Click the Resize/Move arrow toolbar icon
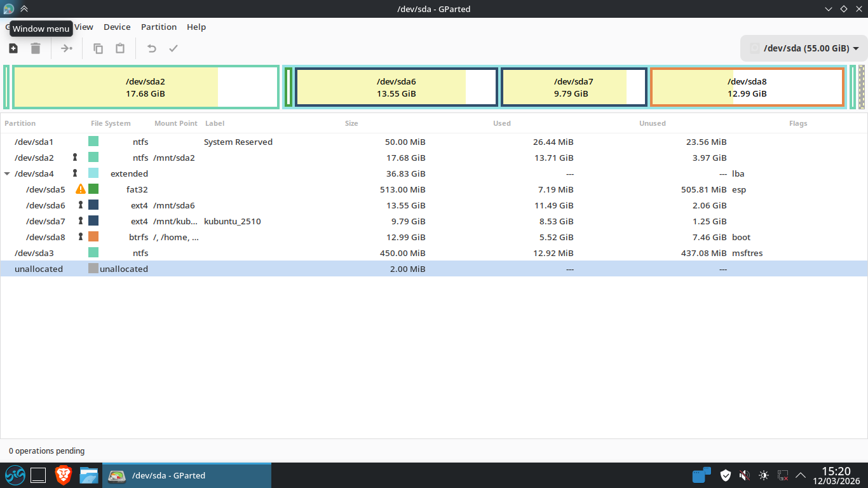 [66, 48]
